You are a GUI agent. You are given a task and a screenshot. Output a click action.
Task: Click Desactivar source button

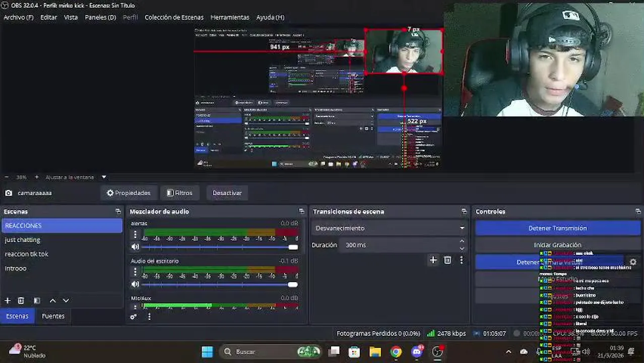click(x=227, y=193)
